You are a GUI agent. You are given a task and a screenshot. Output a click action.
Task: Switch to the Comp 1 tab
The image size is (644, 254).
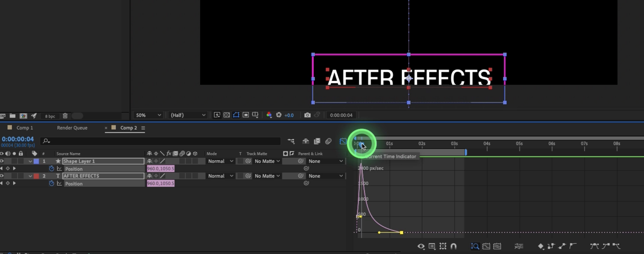click(25, 128)
